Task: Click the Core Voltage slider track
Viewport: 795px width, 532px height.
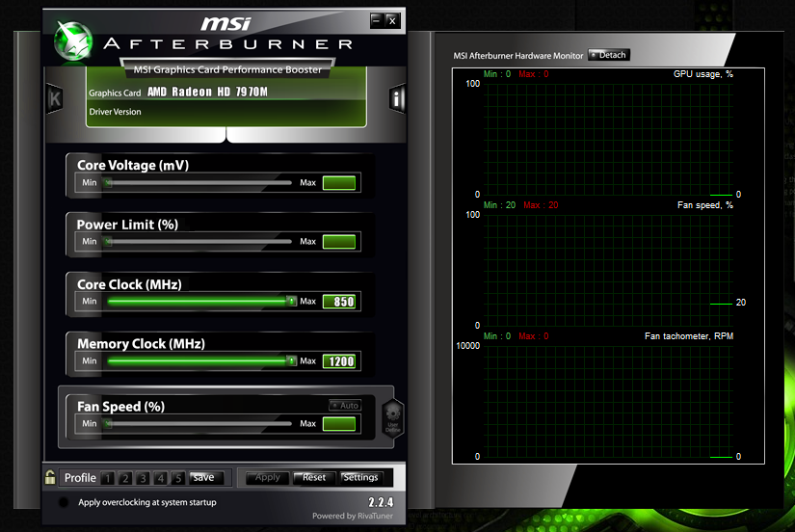Action: (198, 182)
